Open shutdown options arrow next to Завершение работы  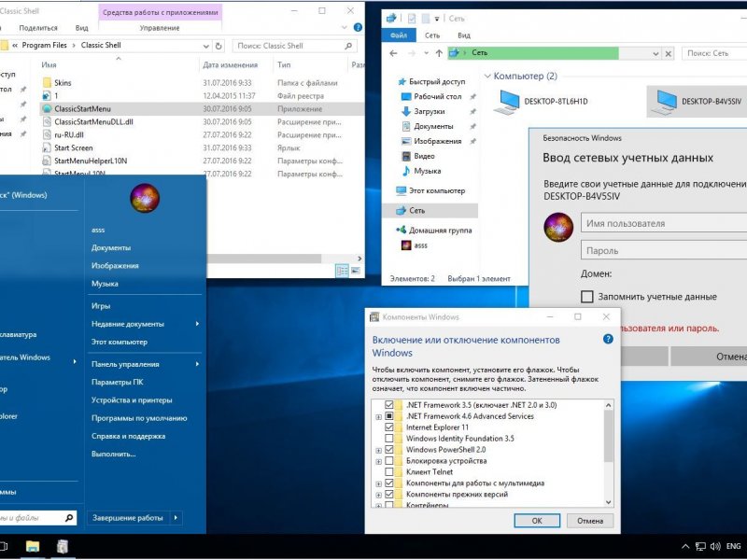click(176, 518)
